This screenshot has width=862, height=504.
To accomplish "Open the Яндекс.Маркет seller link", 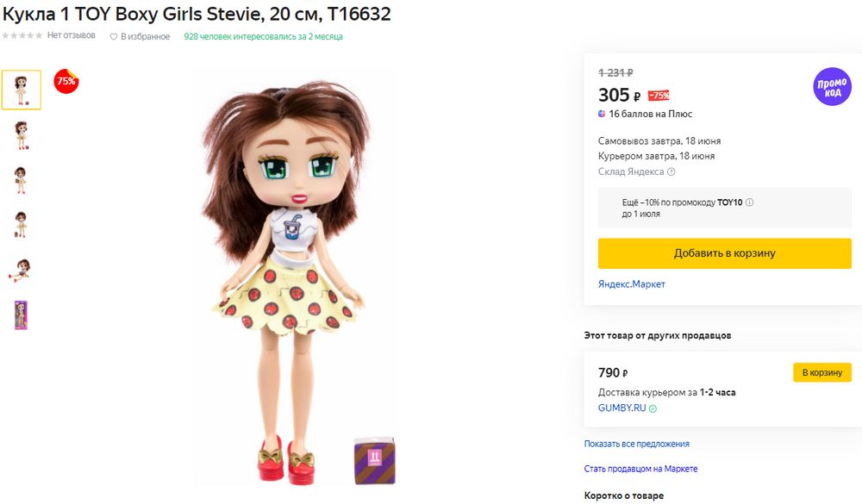I will coord(631,284).
